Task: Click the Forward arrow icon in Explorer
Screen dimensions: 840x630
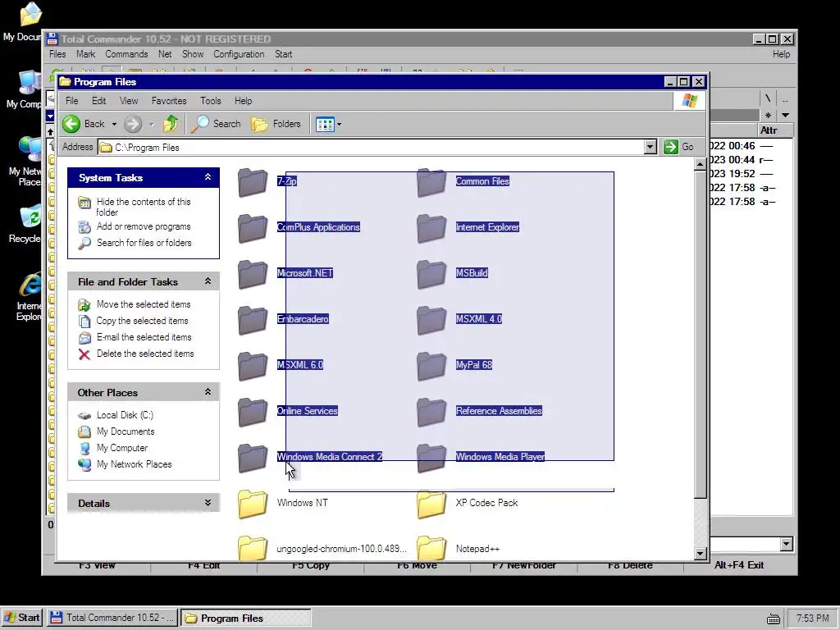Action: point(132,125)
